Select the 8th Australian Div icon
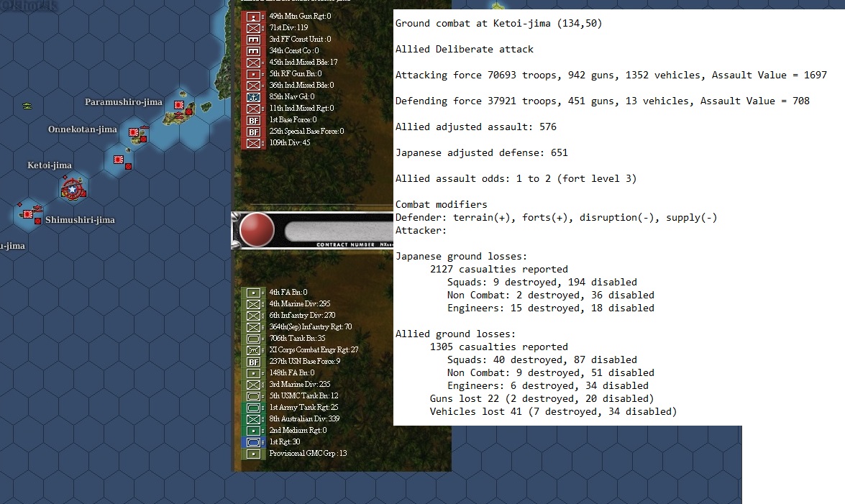 coord(253,419)
